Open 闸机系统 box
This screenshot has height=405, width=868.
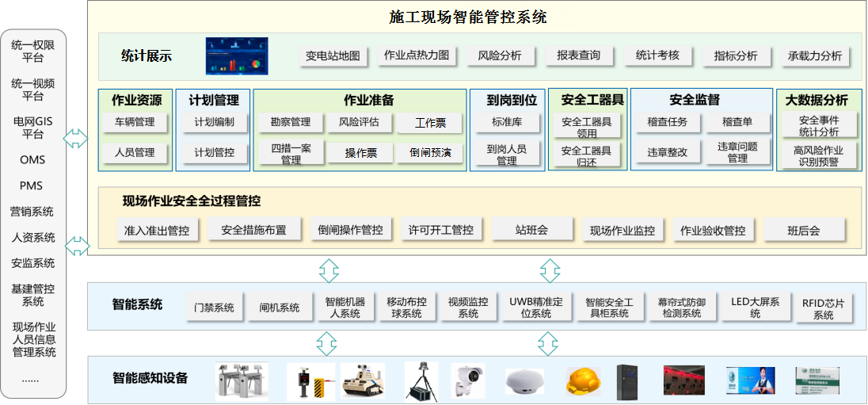tap(280, 308)
